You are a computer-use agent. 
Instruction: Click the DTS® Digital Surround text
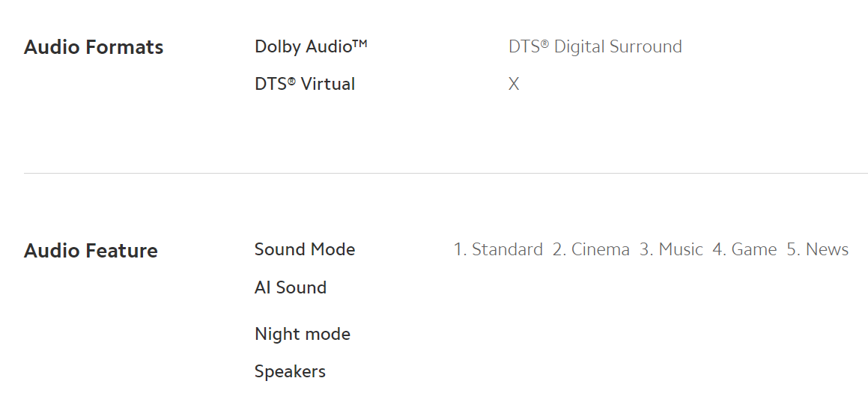click(595, 46)
